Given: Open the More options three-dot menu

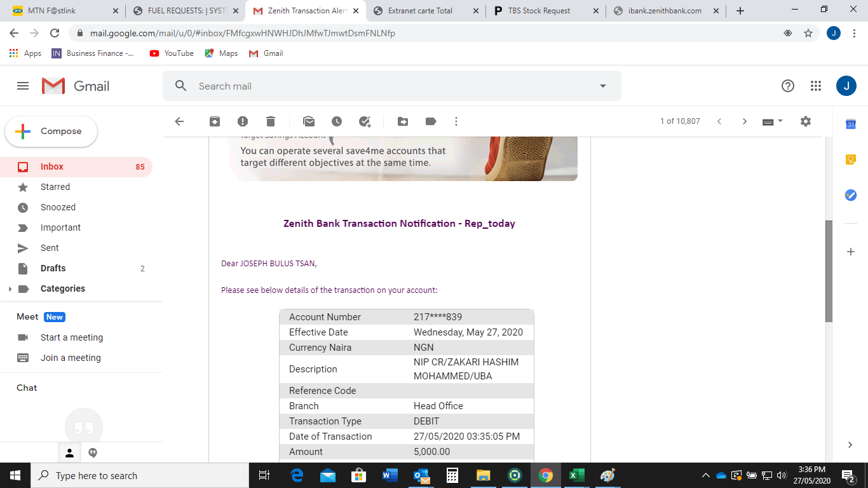Looking at the screenshot, I should point(456,121).
